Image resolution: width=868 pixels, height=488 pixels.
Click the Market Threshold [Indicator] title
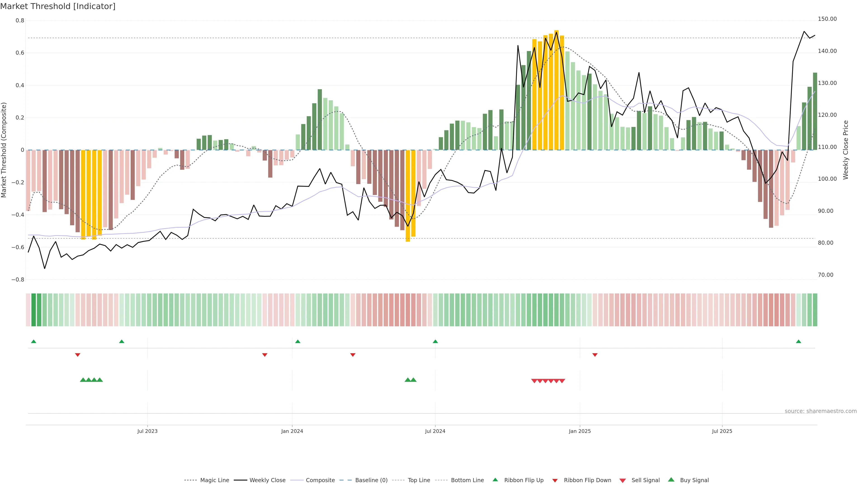58,6
